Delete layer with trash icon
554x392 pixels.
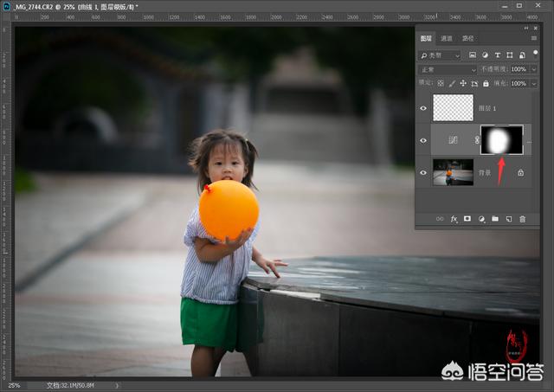523,219
